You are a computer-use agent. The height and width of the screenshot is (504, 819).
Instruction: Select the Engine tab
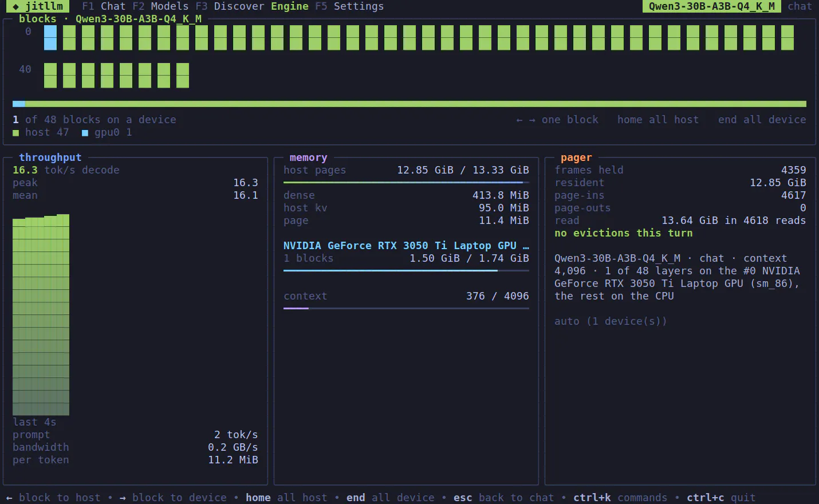pyautogui.click(x=290, y=6)
